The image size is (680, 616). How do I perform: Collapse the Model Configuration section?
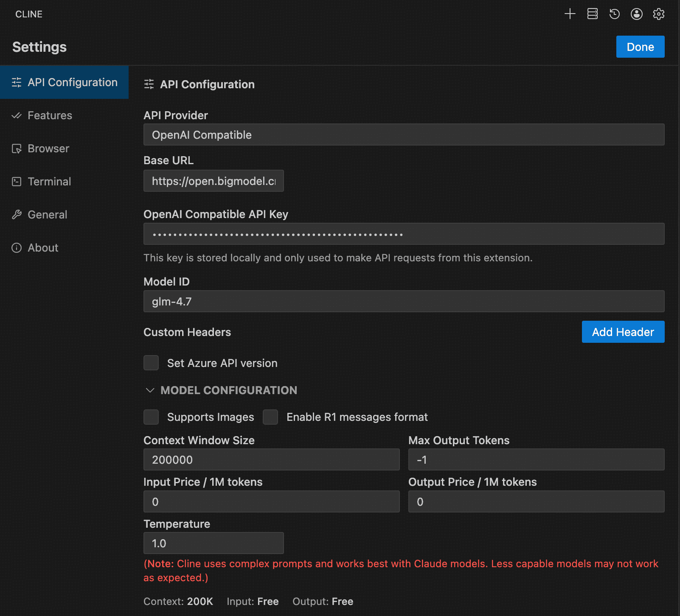tap(150, 390)
